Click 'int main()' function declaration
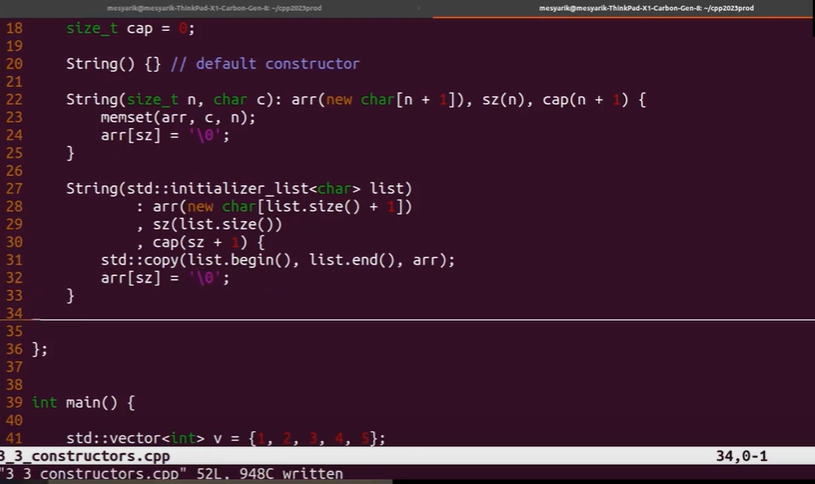 (83, 402)
